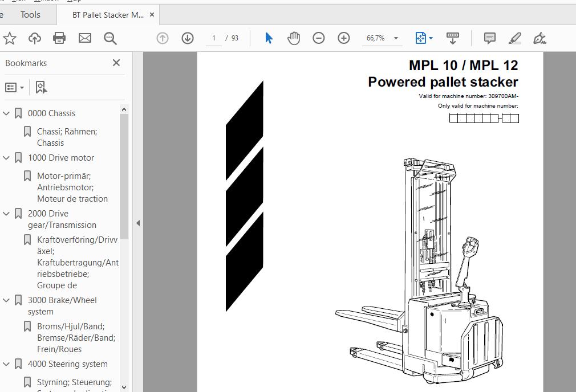This screenshot has width=576, height=392.
Task: Close the BT Pallet Stacker tab
Action: (152, 15)
